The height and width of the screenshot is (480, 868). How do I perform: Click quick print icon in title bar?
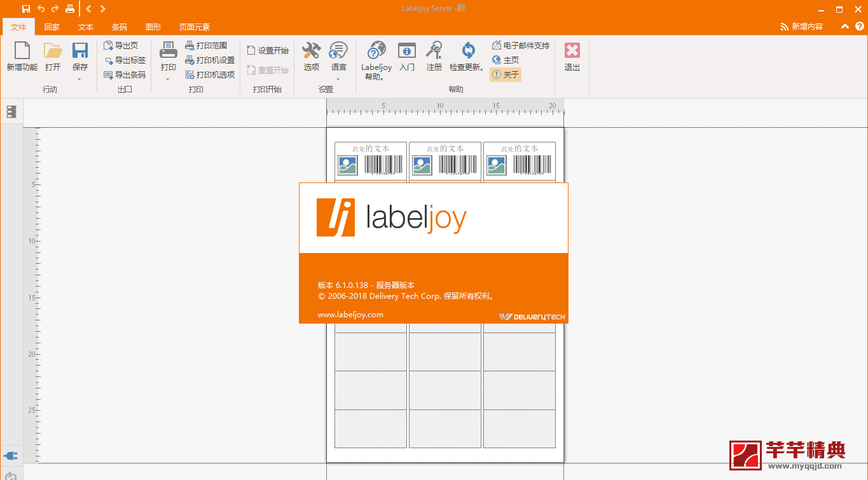point(70,9)
